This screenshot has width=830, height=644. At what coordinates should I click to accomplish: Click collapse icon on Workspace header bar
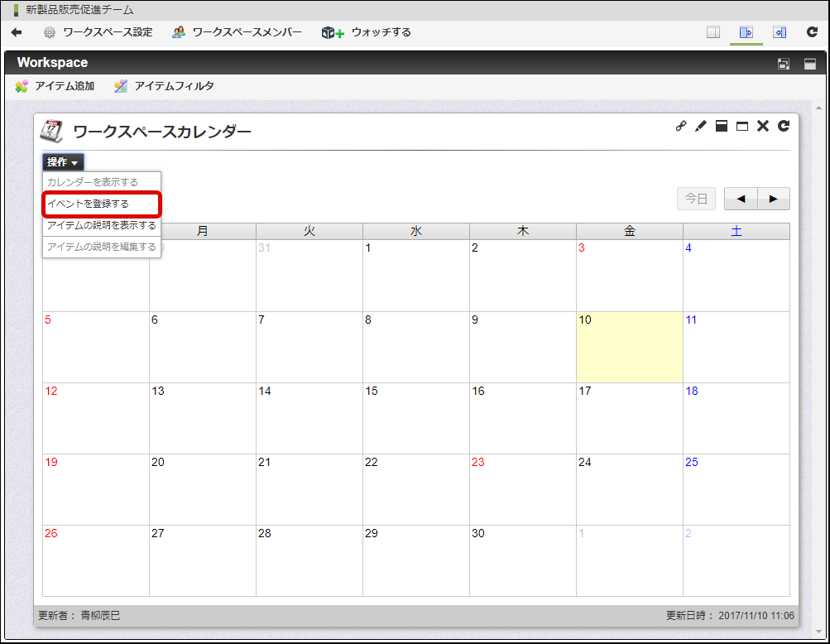coord(810,64)
